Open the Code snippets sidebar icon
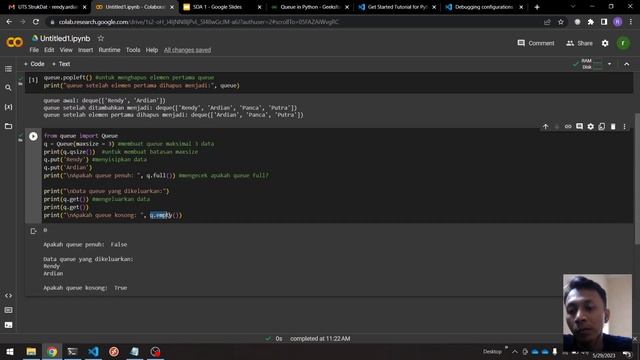640x360 pixels. [x=8, y=296]
